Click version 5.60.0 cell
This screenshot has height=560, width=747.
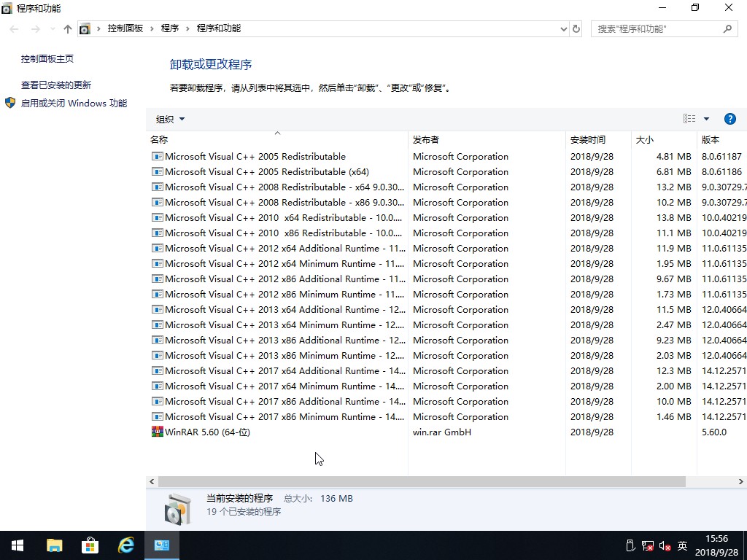[713, 432]
